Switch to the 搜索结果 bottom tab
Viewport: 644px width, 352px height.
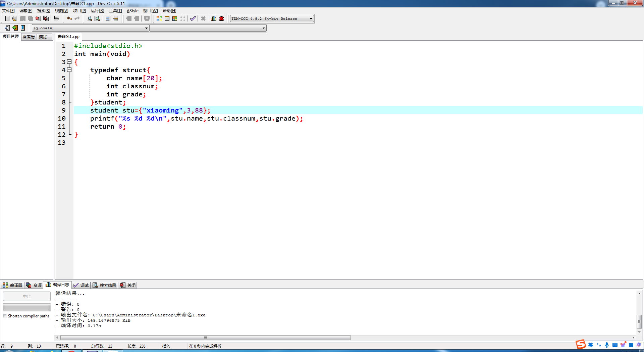pyautogui.click(x=105, y=285)
